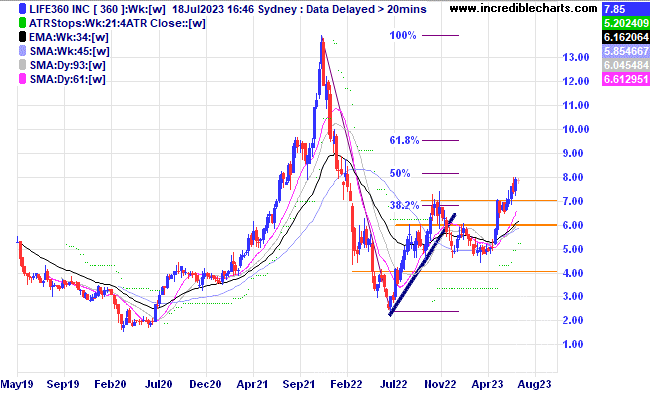The width and height of the screenshot is (651, 395).
Task: Click the Nov22 date axis label
Action: 441,384
